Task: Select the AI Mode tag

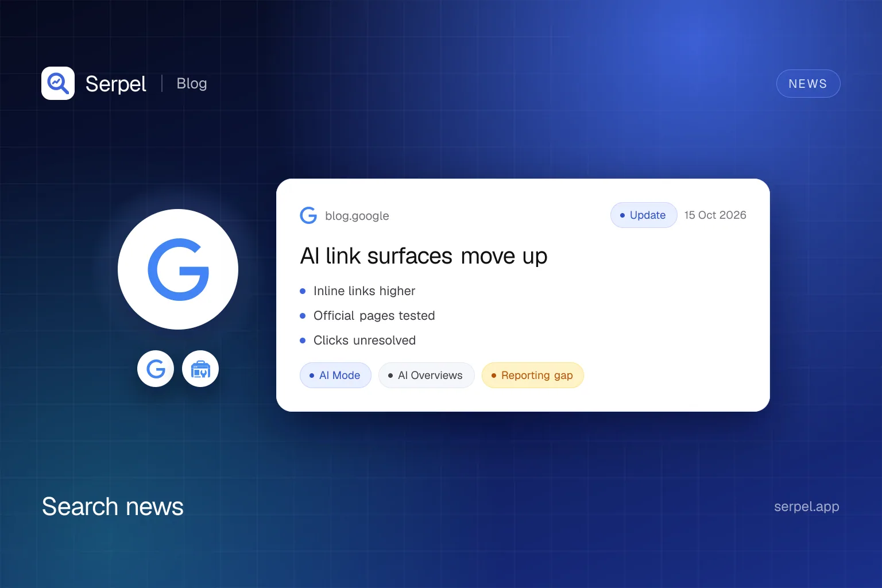Action: (x=335, y=375)
